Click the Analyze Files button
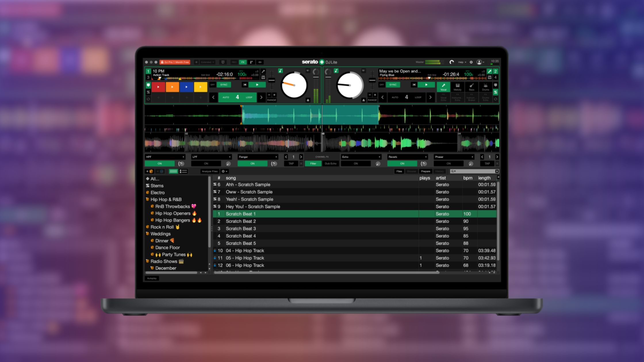The image size is (644, 362). point(210,171)
